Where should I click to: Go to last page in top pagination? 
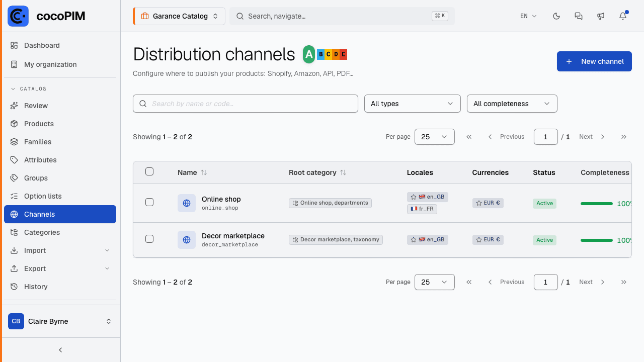tap(624, 137)
